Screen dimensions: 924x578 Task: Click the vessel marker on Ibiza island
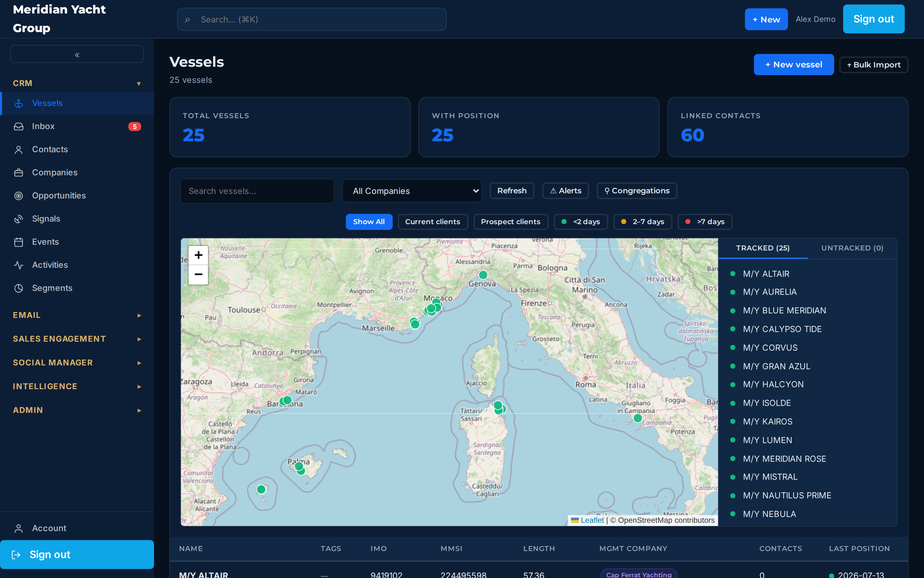[x=261, y=489]
